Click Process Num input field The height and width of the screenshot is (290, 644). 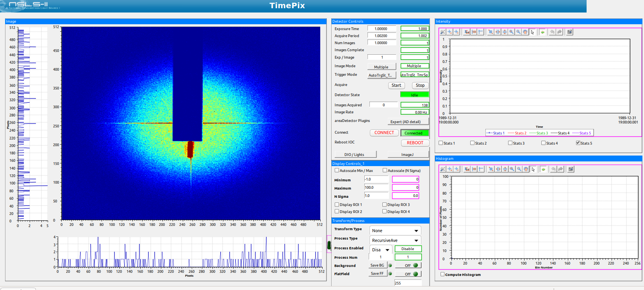381,257
